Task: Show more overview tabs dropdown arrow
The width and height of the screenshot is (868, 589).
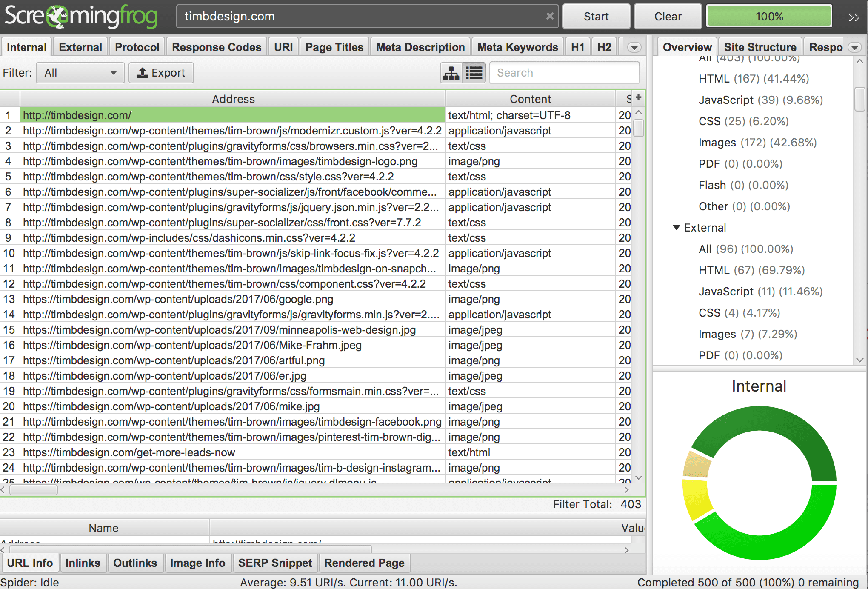Action: click(x=855, y=47)
